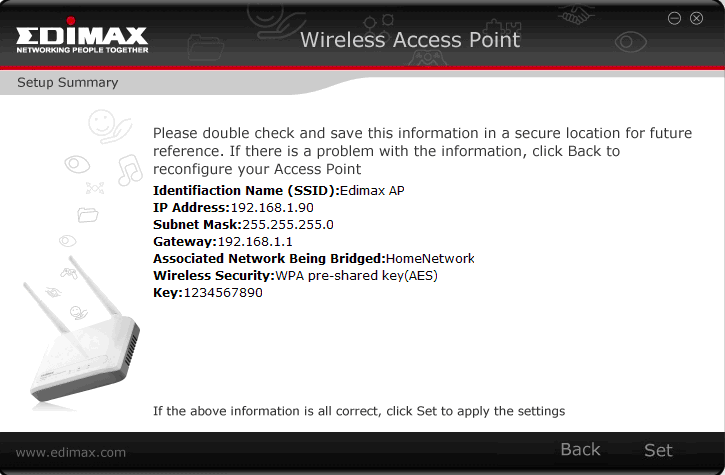This screenshot has height=475, width=725.
Task: Click the Key value 1234567890
Action: (x=223, y=293)
